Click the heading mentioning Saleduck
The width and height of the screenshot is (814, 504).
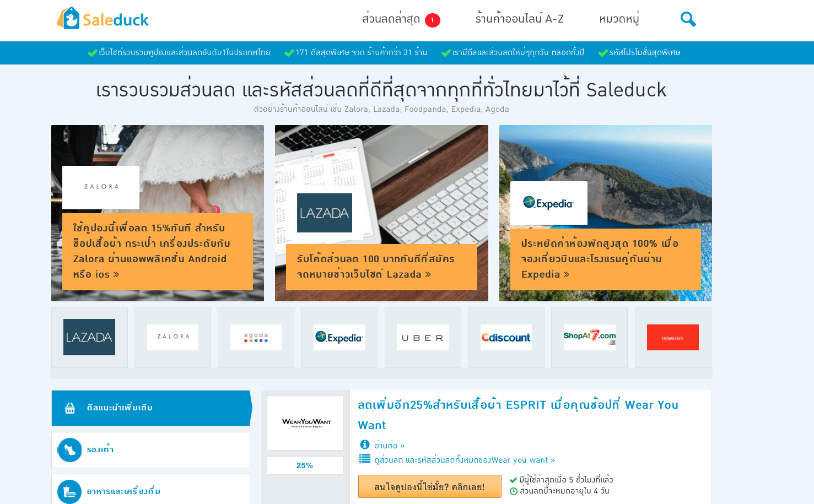click(x=381, y=90)
